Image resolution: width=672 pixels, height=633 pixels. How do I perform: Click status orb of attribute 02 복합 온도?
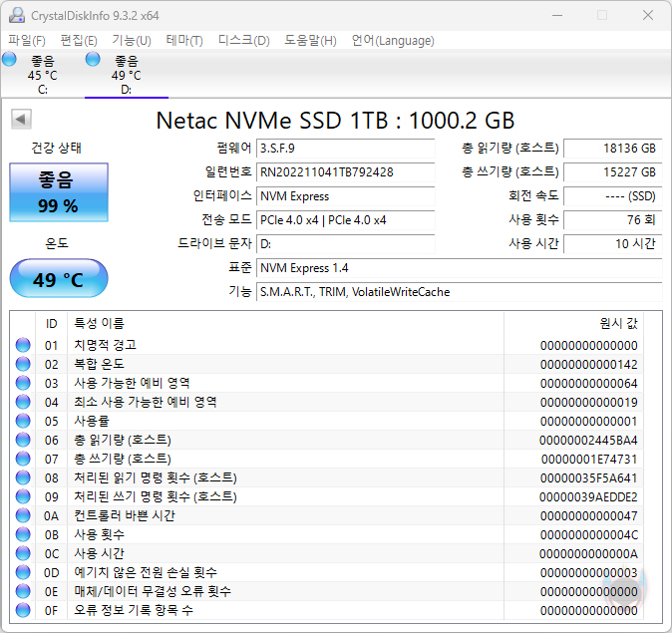[x=23, y=364]
